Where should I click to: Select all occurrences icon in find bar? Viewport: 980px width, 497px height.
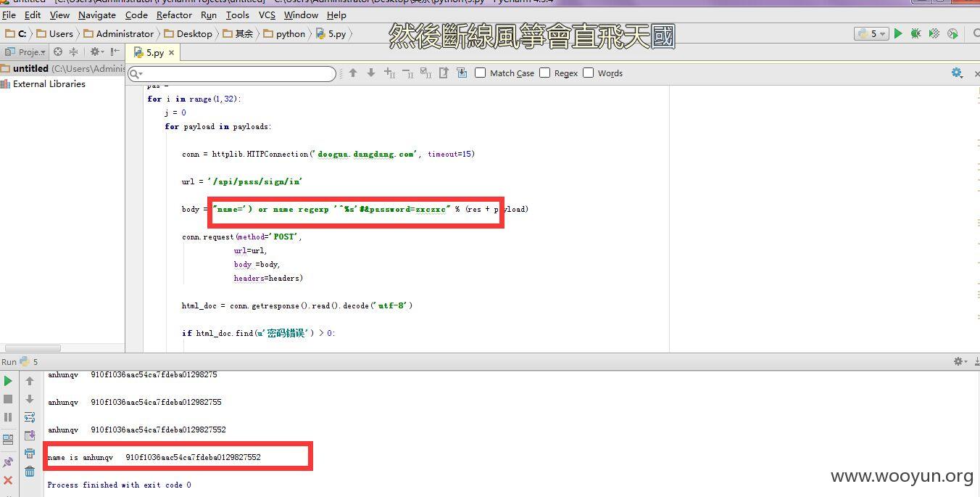coord(425,73)
